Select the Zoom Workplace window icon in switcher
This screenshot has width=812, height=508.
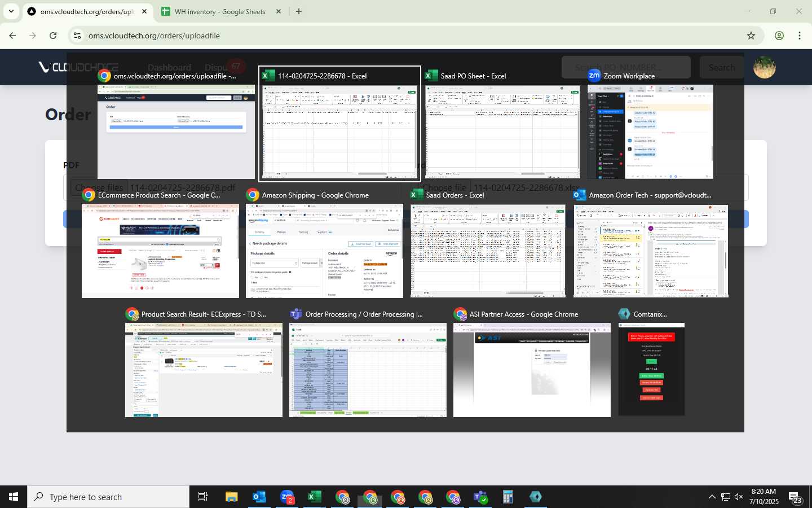point(594,76)
